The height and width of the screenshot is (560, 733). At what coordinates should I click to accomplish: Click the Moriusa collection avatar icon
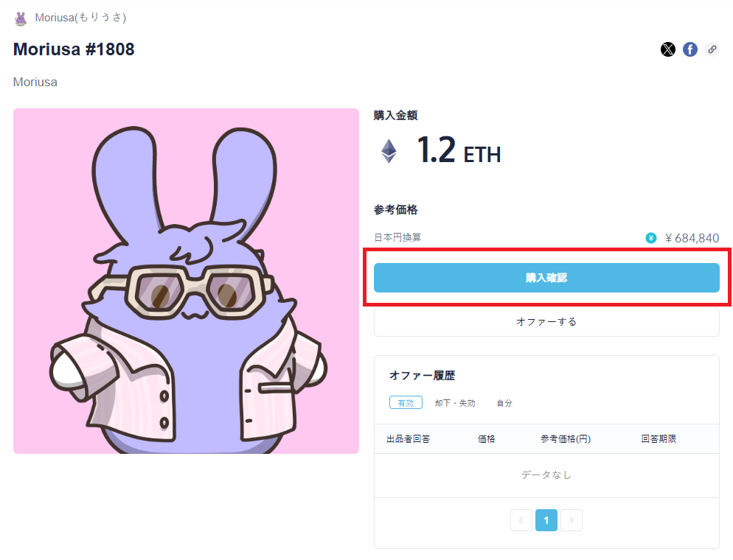21,18
